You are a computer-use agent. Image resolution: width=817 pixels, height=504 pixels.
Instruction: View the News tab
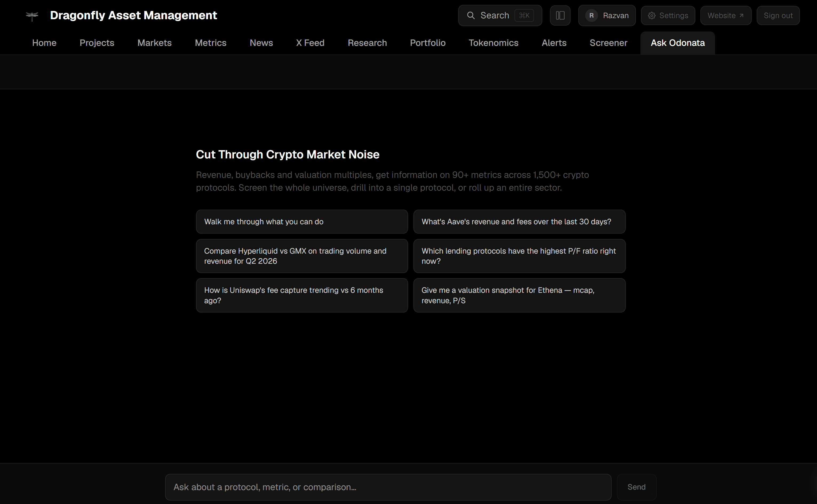pos(261,43)
